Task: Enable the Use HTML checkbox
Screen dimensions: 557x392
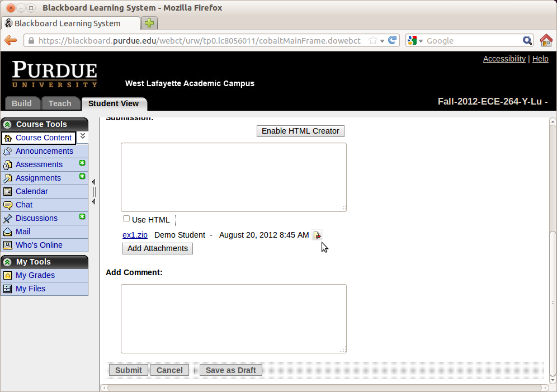Action: point(126,219)
